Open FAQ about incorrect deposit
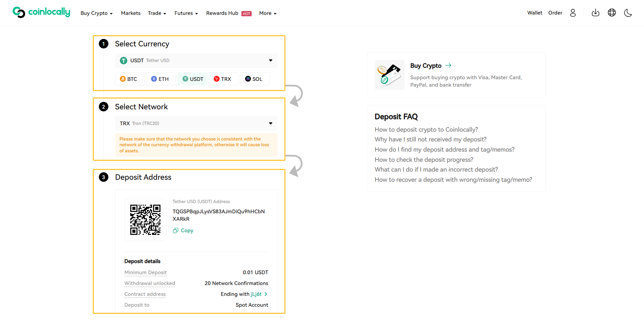This screenshot has width=644, height=327. [436, 170]
